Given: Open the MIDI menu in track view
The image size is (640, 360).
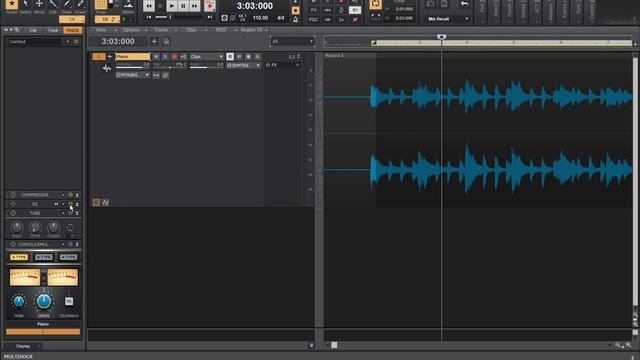Looking at the screenshot, I should point(221,30).
